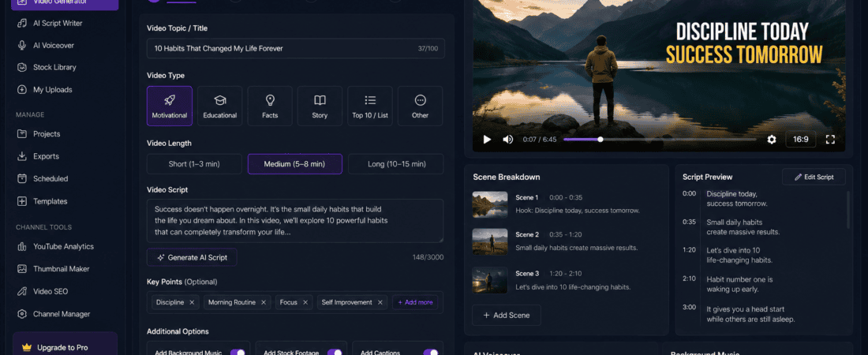Select Scene 1 thumbnail

pyautogui.click(x=490, y=204)
